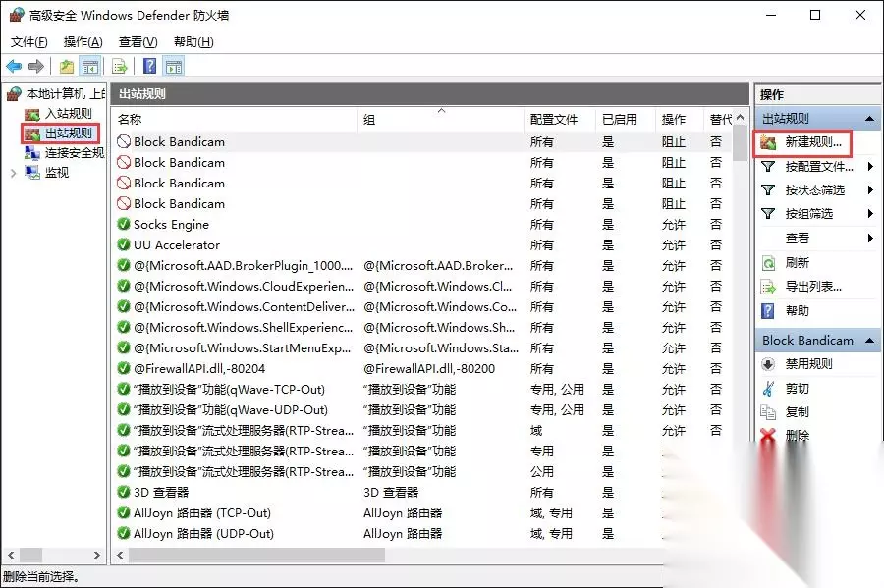Select 本地计算机 root tree node

click(x=66, y=93)
